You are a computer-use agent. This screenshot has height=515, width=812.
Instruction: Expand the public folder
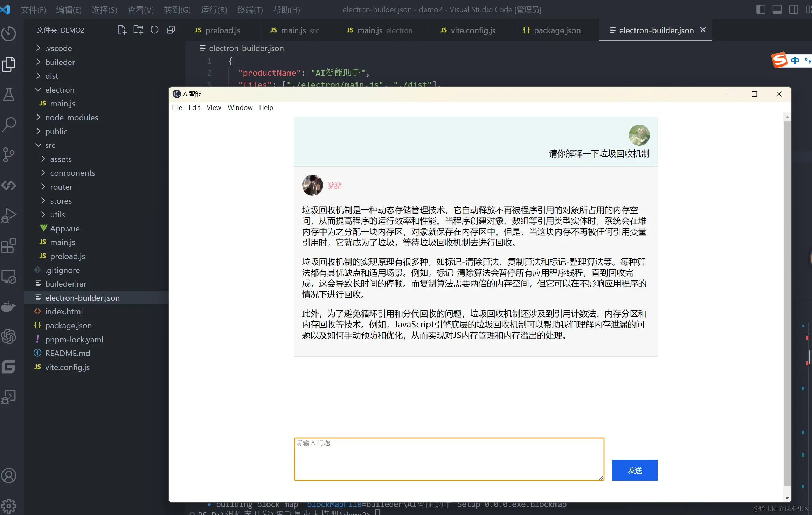click(96, 132)
